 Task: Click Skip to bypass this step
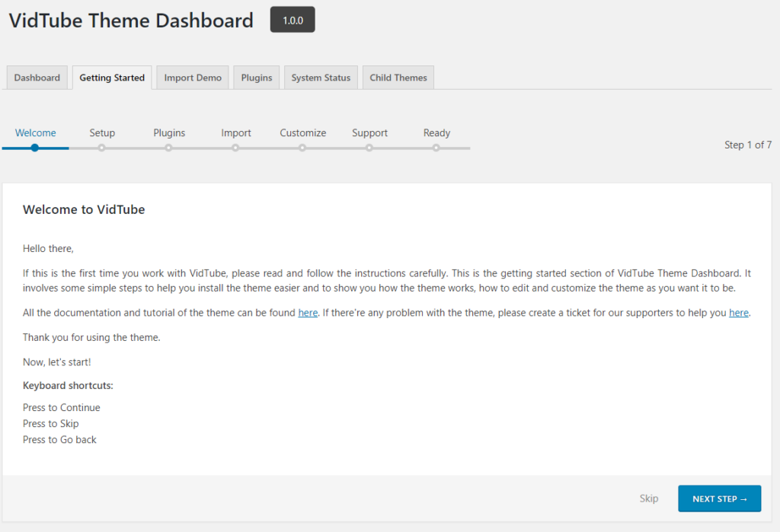[x=649, y=499]
